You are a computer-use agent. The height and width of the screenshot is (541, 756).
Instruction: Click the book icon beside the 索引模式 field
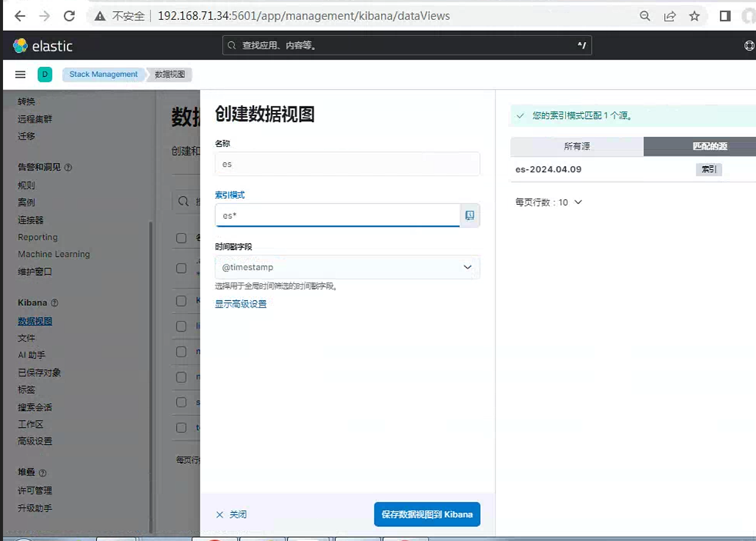(470, 215)
